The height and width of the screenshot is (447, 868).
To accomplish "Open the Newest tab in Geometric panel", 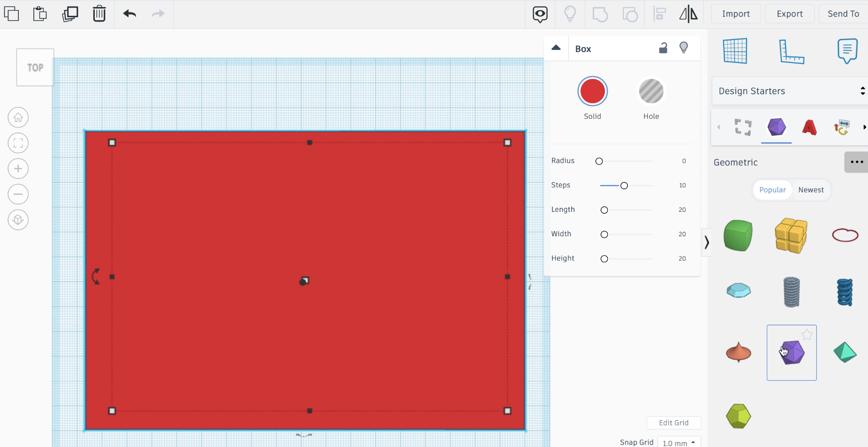I will coord(811,189).
